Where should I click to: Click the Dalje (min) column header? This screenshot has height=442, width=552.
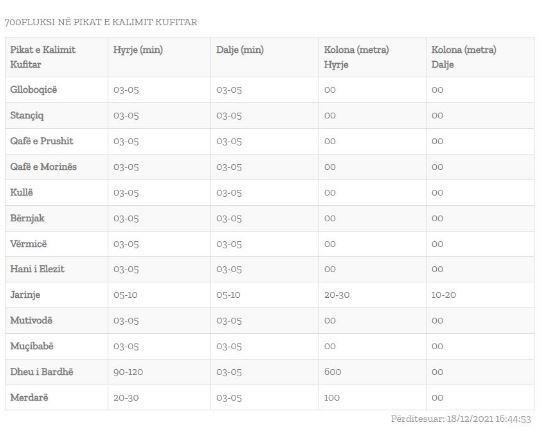(x=240, y=50)
